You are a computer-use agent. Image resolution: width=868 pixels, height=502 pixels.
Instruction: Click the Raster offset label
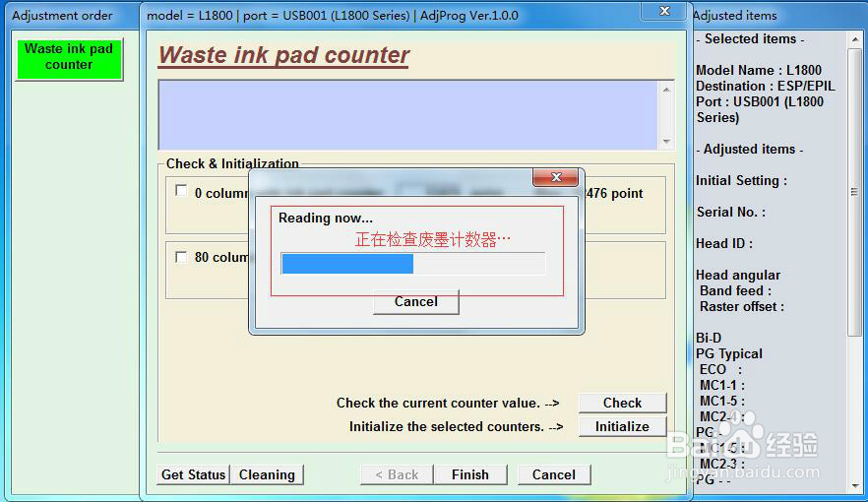point(742,307)
